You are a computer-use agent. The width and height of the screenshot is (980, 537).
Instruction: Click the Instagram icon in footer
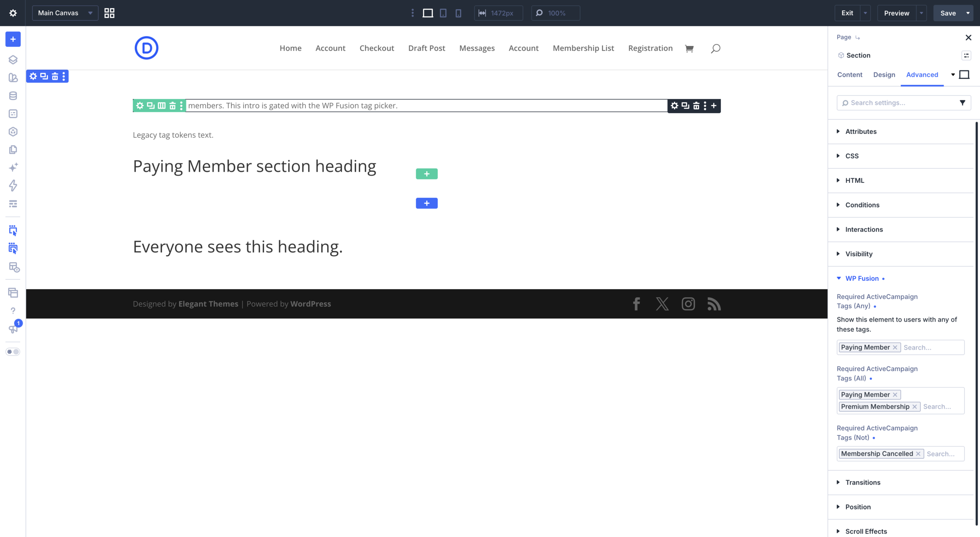688,304
